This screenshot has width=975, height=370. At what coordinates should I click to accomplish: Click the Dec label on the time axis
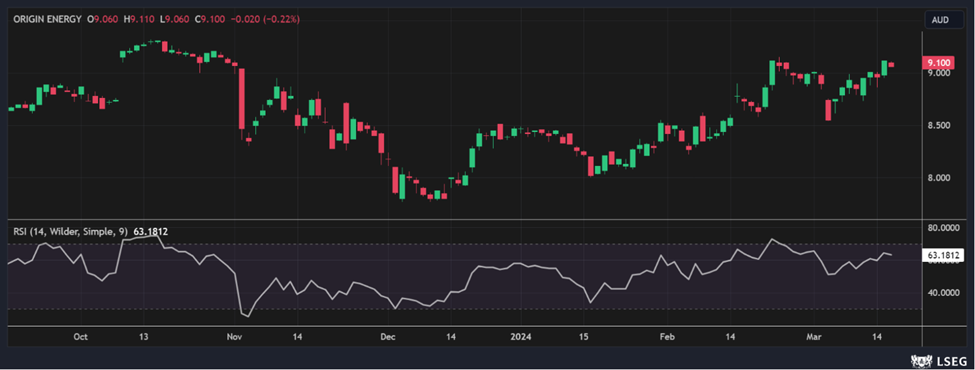pyautogui.click(x=387, y=337)
